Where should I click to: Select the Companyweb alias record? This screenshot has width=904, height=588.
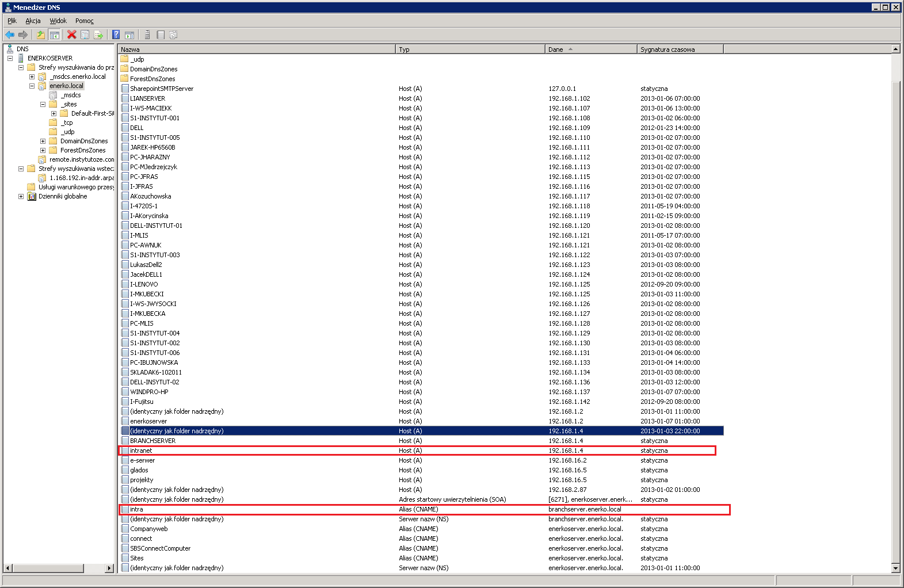tap(421, 529)
